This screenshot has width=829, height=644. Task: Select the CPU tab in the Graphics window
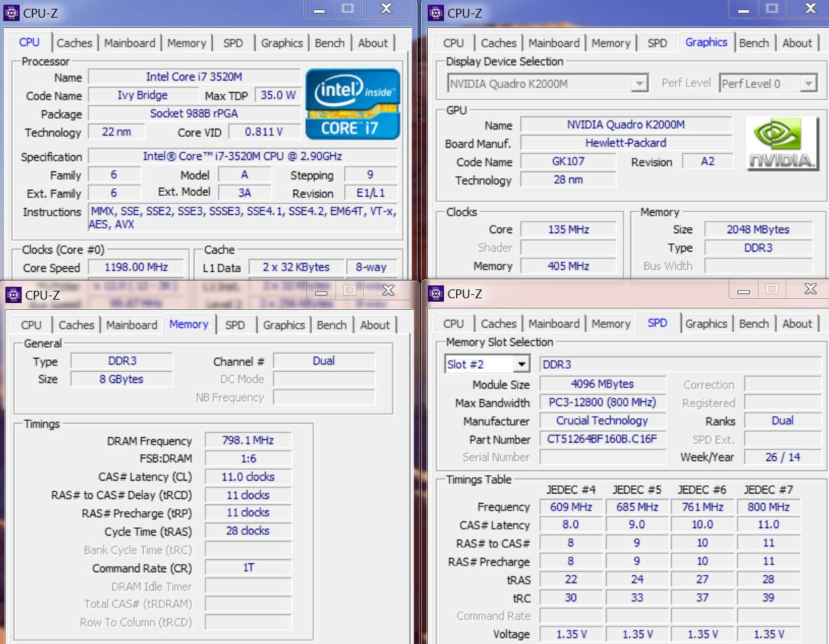tap(453, 43)
